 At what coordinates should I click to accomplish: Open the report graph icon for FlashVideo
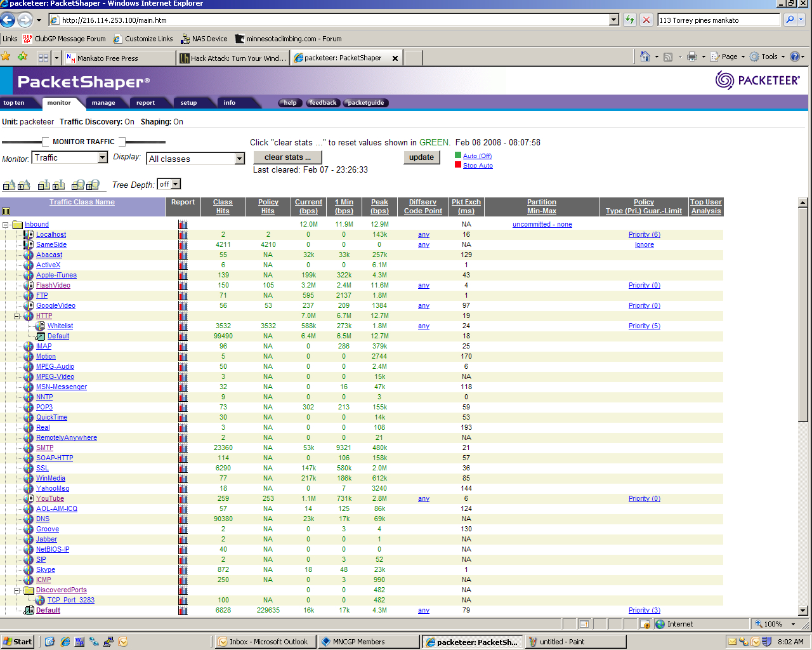coord(183,286)
